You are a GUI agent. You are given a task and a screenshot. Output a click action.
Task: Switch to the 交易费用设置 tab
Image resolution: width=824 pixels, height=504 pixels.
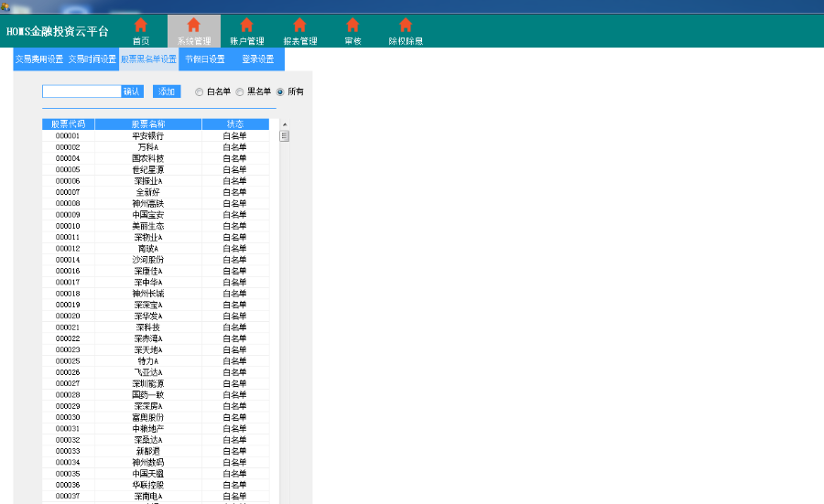(x=38, y=59)
